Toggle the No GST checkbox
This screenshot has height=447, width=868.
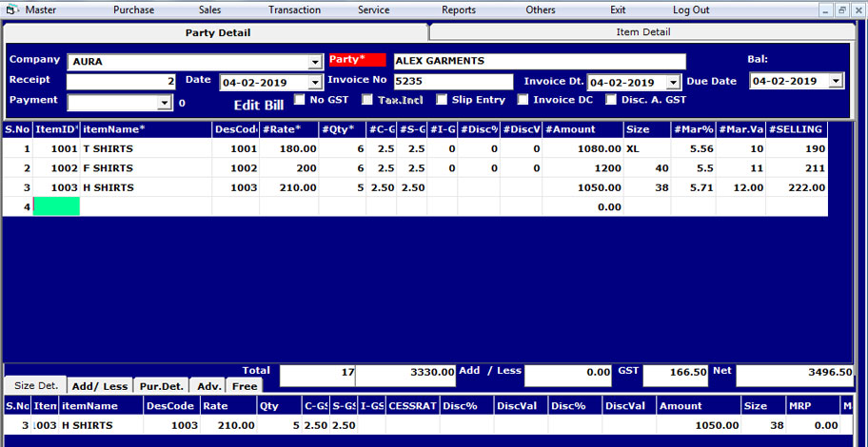300,100
